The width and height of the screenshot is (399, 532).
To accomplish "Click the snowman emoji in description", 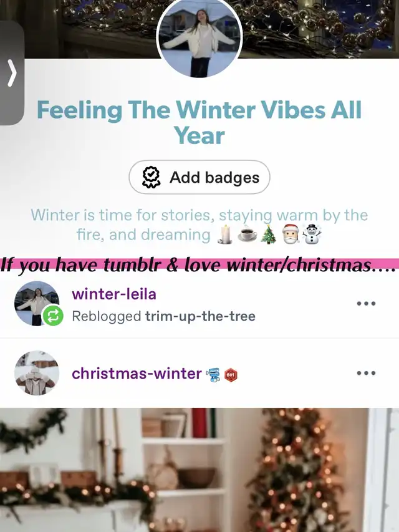I will tap(312, 234).
